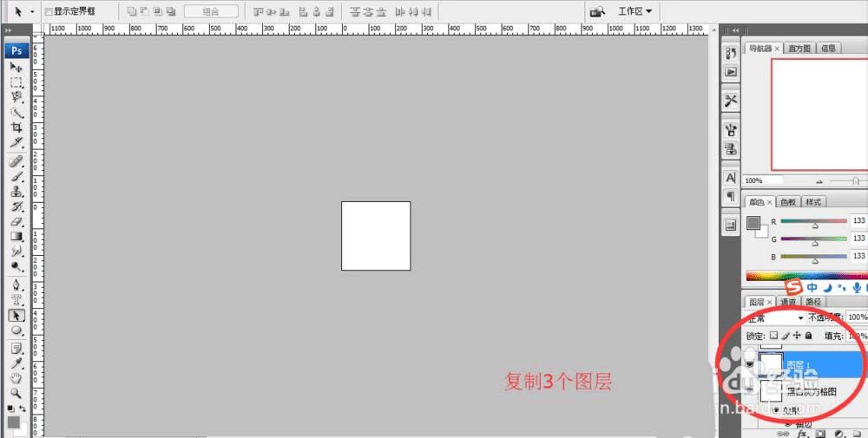
Task: Click the color spectrum ramp bar
Action: 806,276
